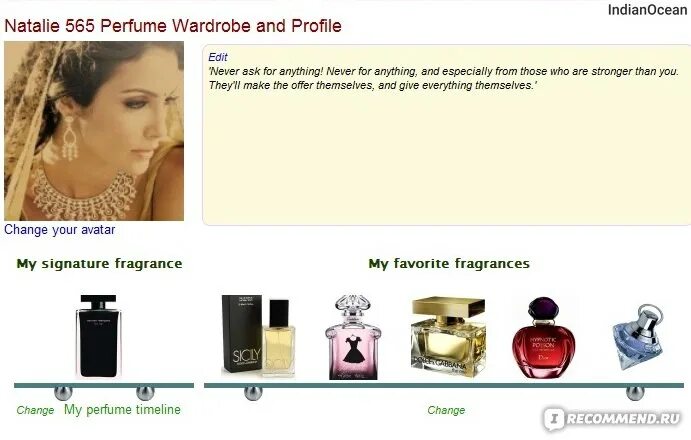Open the red Hypnotic Poison Dior bottle

point(543,338)
